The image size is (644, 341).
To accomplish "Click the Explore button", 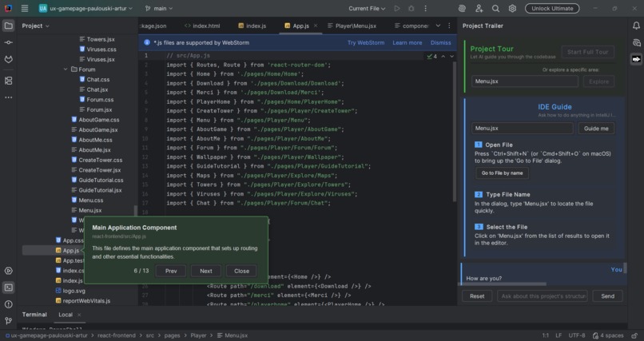I will pyautogui.click(x=598, y=81).
